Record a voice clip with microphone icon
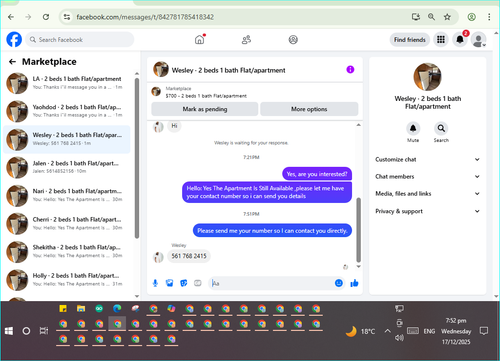Screen dimensions: 500x361 coord(155,283)
